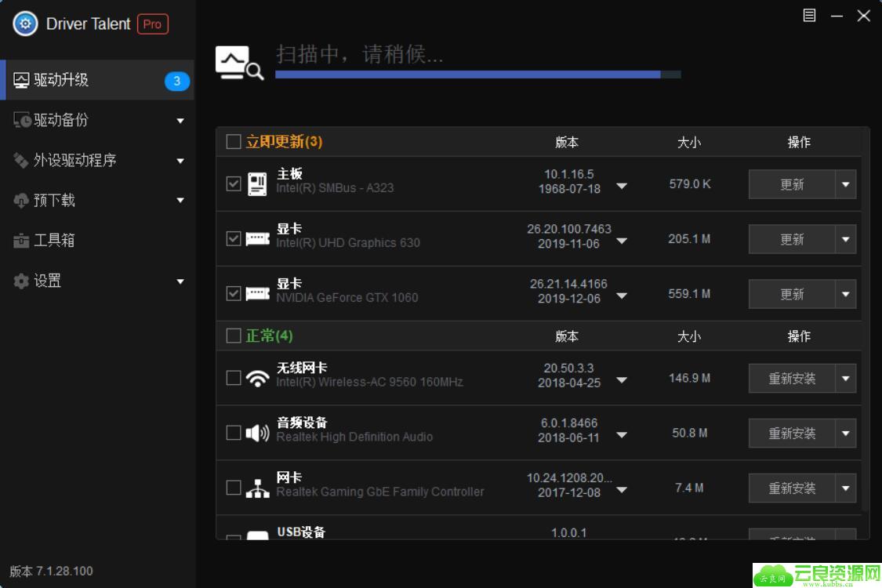This screenshot has width=882, height=588.
Task: Click the 版本 7.1.28.100 version text
Action: (51, 571)
